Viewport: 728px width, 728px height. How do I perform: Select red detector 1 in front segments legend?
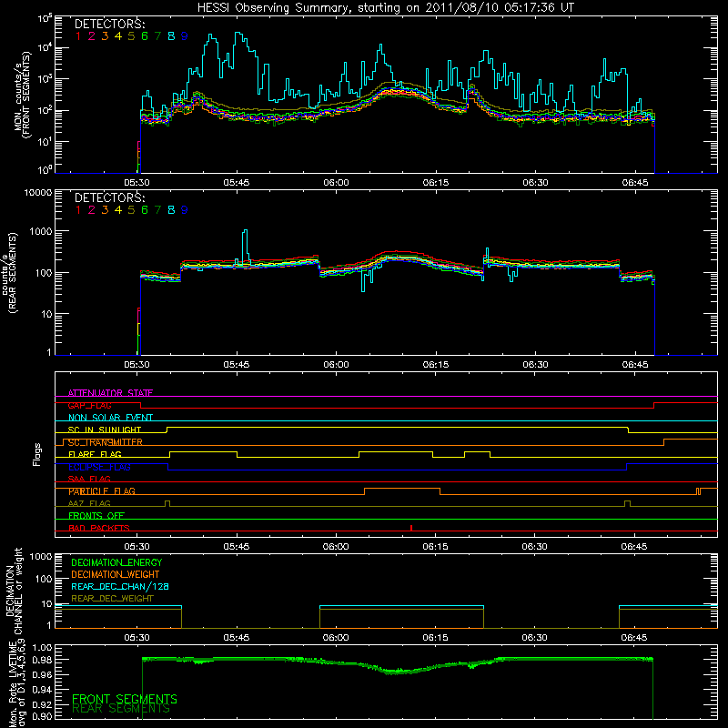point(78,36)
